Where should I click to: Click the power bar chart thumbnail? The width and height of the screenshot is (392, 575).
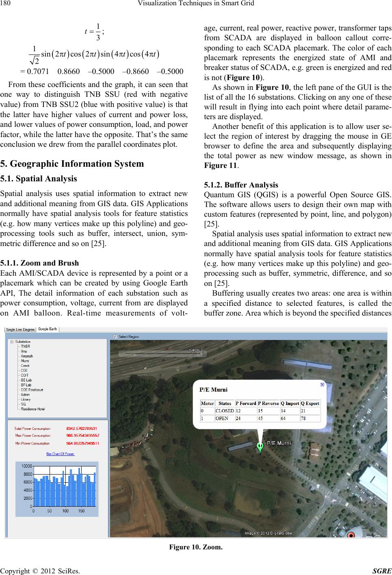57,489
